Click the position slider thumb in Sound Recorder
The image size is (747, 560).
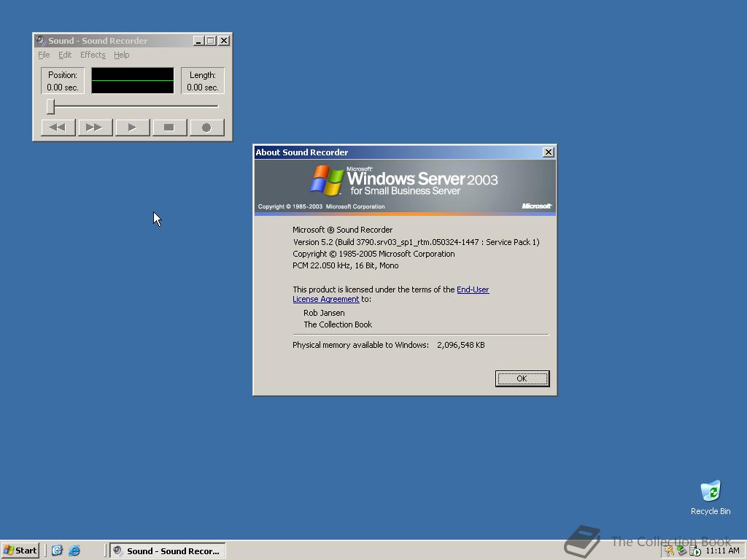(x=50, y=106)
